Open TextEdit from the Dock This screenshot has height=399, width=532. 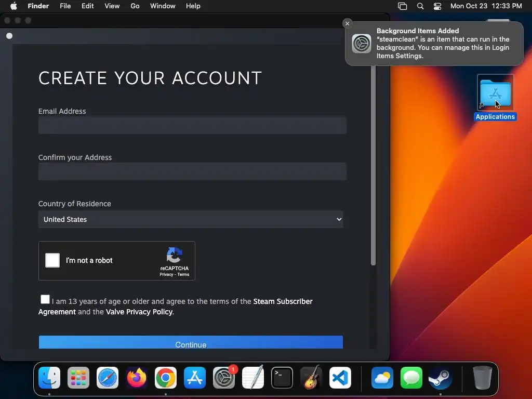(253, 378)
